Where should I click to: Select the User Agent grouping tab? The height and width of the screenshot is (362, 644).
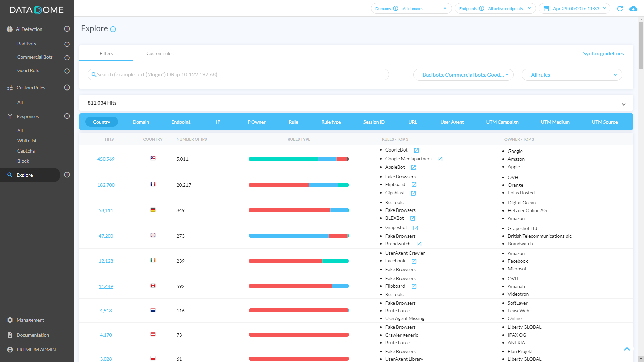[452, 122]
